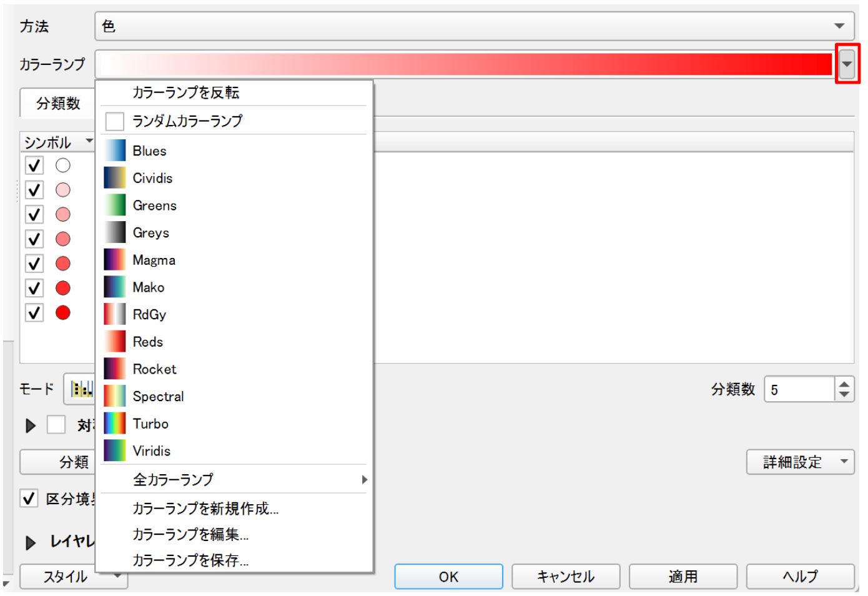
Task: Choose the Rocket color ramp swatch
Action: [115, 369]
